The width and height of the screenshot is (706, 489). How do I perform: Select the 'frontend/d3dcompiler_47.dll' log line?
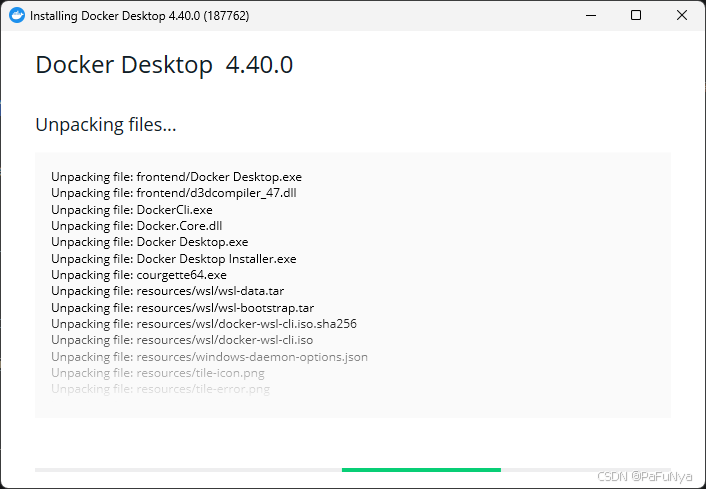174,193
